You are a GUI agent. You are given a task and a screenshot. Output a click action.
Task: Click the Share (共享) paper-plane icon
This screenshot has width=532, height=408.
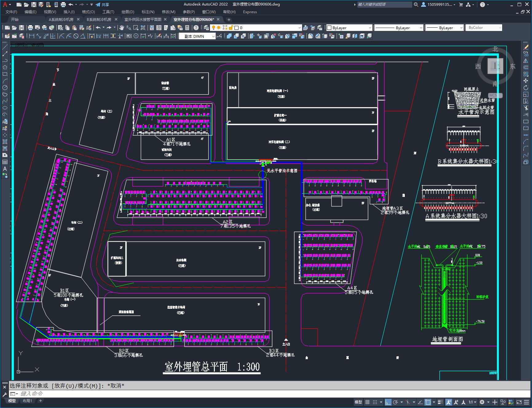point(98,5)
